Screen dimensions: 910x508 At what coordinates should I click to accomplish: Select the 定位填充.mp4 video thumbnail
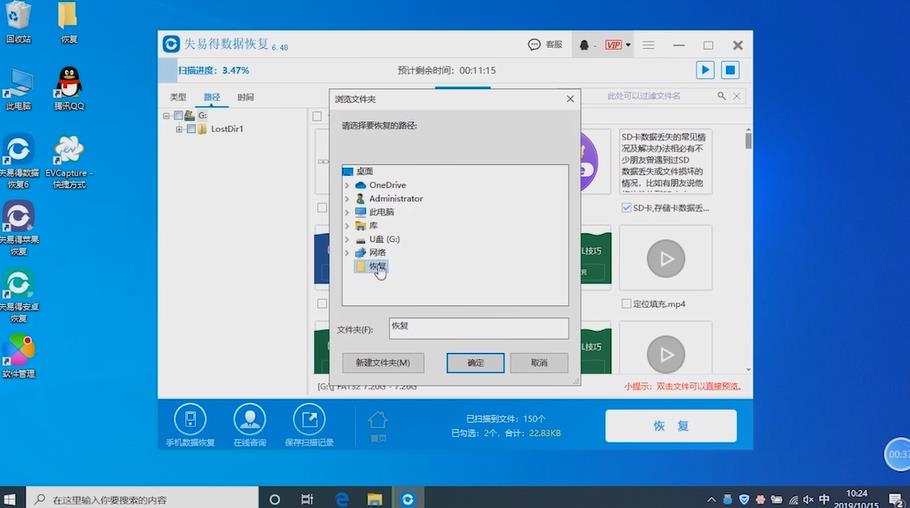point(666,258)
